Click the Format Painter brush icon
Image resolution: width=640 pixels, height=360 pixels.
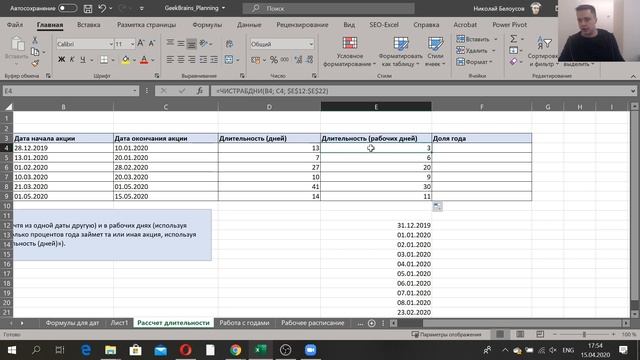point(35,63)
